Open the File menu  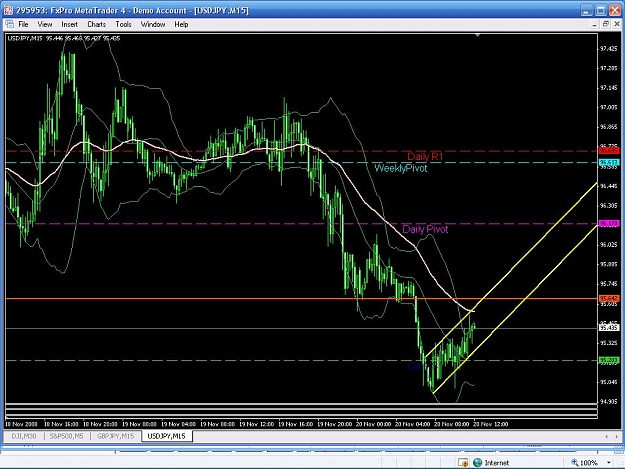coord(23,24)
